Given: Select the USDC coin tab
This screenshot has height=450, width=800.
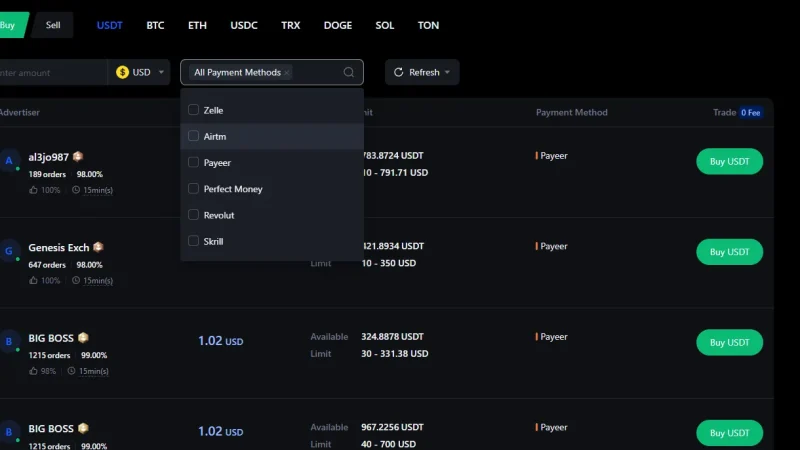Looking at the screenshot, I should [x=244, y=26].
